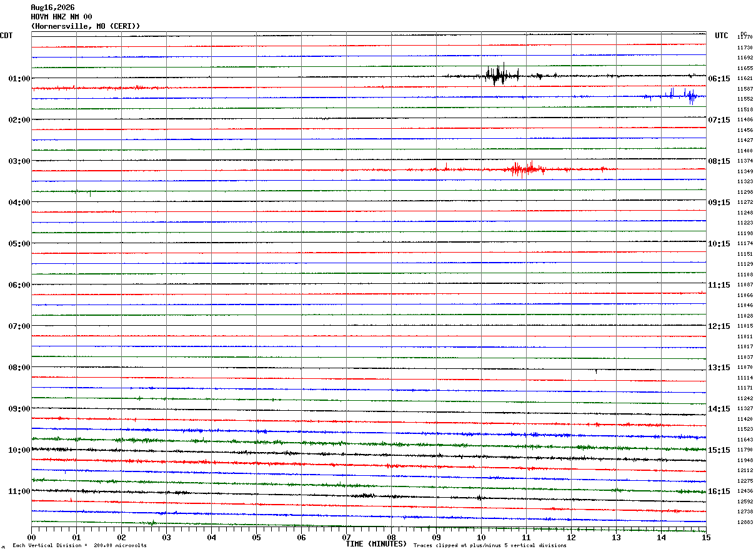Viewport: 756px width, 554px height.
Task: Click the "Each Vertical Division = 200.00 microvolts" note
Action: tap(79, 546)
